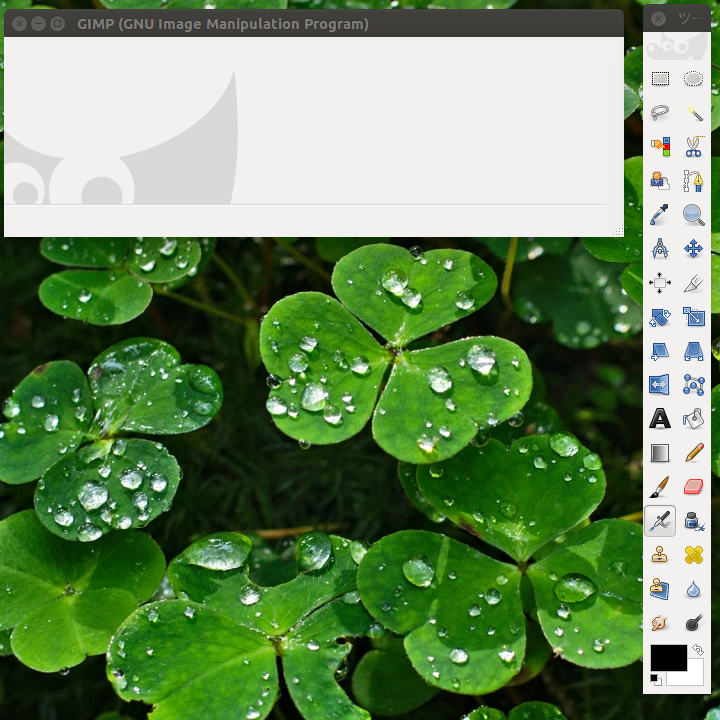Select the Rectangle Select tool
This screenshot has height=720, width=720.
(660, 79)
